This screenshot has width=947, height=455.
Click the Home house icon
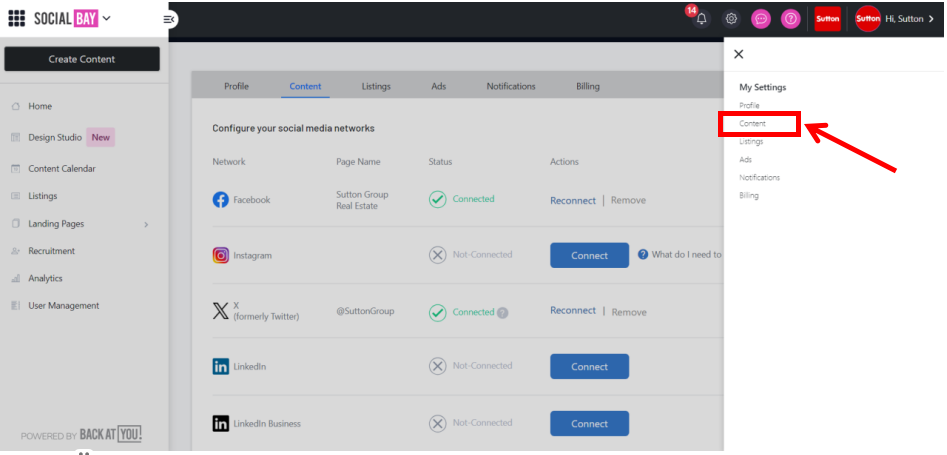point(16,106)
